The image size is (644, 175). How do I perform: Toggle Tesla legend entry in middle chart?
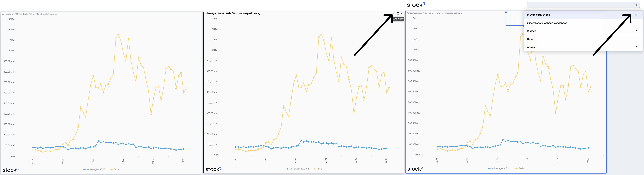pyautogui.click(x=318, y=169)
